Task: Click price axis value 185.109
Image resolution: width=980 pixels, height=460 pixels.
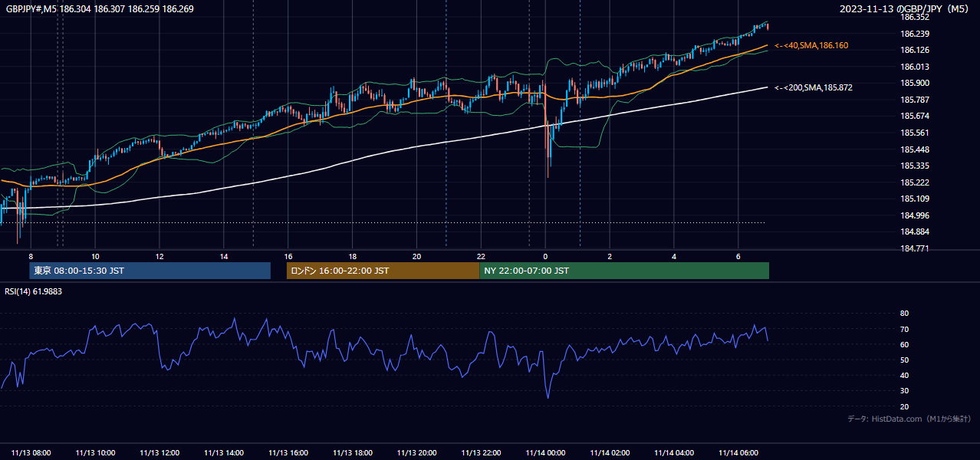Action: 915,199
